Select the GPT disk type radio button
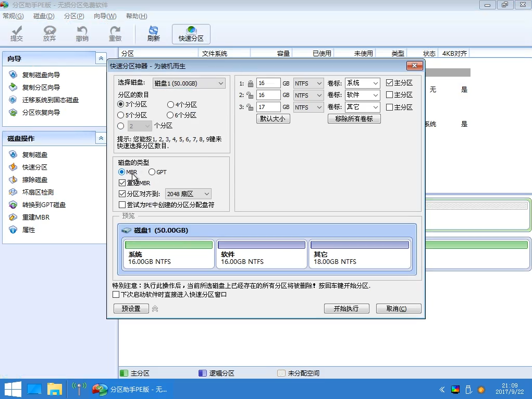The image size is (532, 399). click(x=152, y=172)
